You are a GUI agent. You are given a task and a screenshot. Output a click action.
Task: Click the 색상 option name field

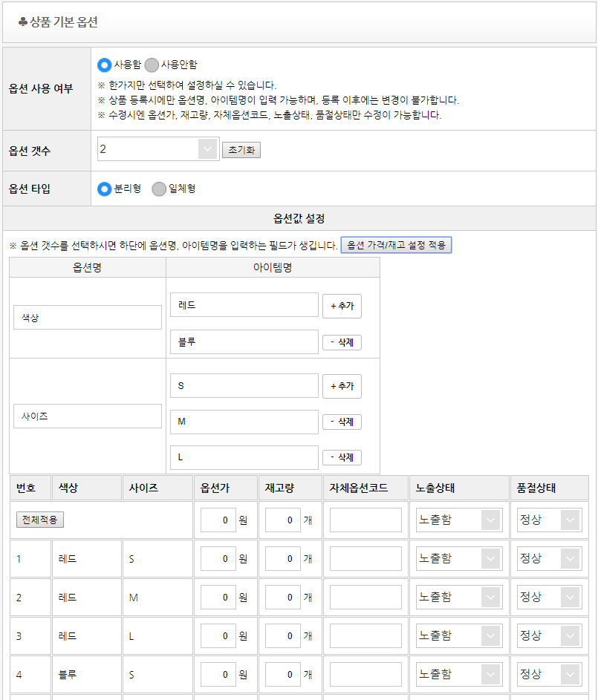pyautogui.click(x=88, y=317)
